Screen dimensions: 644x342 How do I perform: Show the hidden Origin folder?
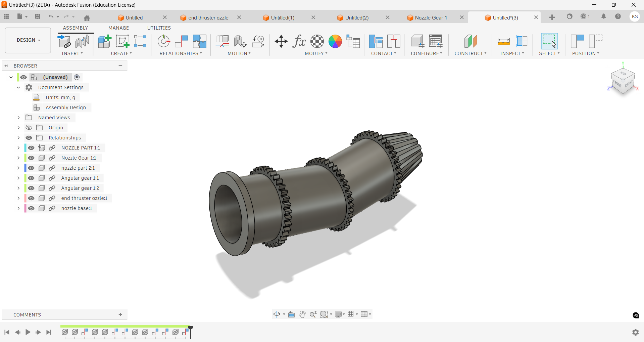tap(29, 128)
